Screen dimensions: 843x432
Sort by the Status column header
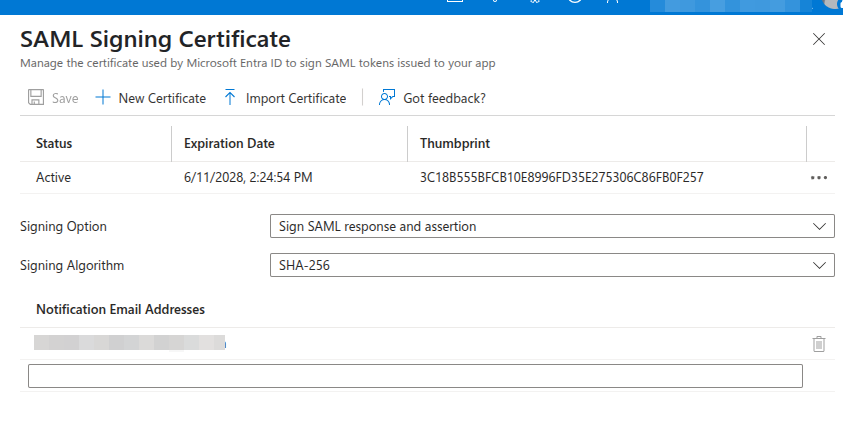[54, 143]
